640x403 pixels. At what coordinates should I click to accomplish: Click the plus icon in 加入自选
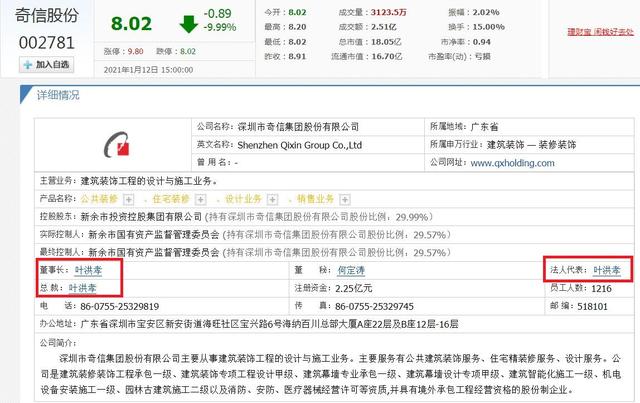(28, 65)
